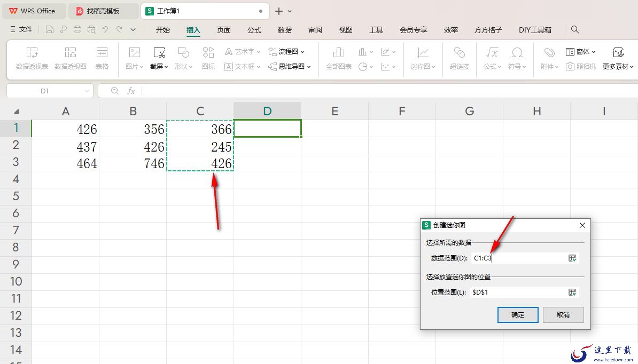Viewport: 638px width, 364px height.
Task: Click cell containing 245
Action: 200,146
